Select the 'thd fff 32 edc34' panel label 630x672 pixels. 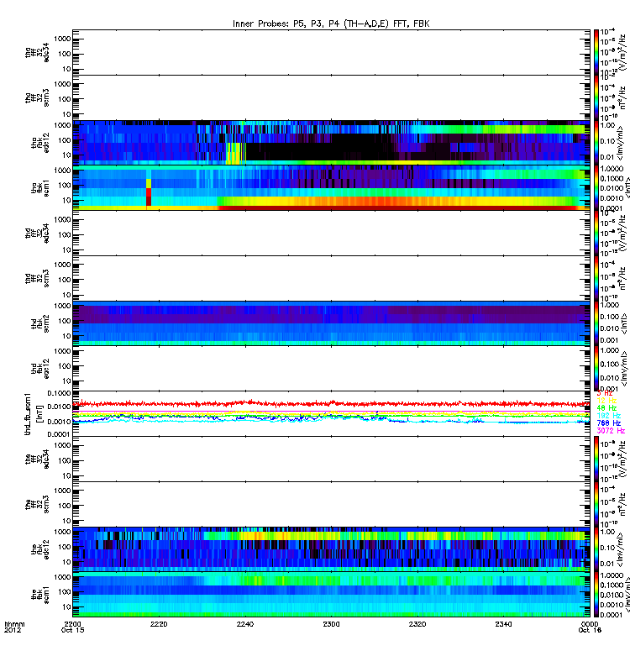coord(37,234)
